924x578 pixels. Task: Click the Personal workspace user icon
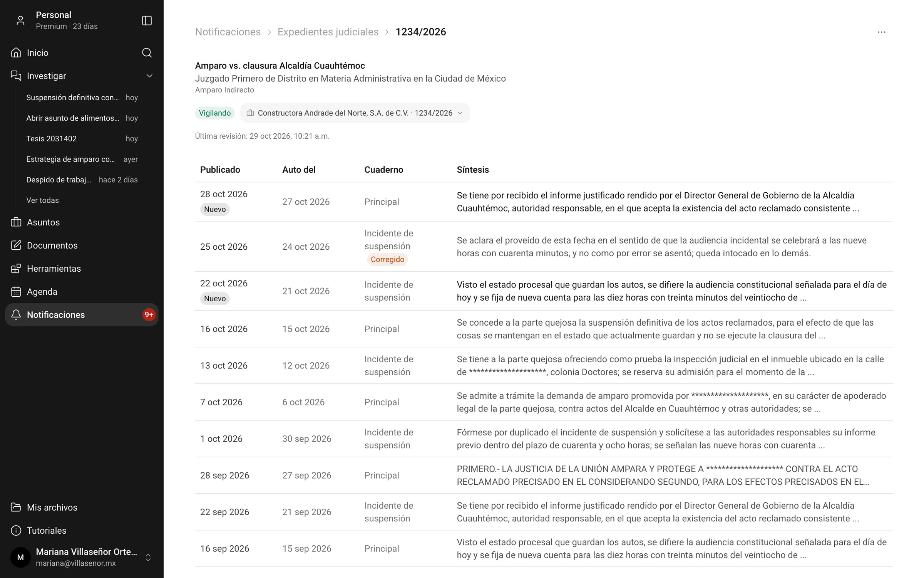pos(20,20)
